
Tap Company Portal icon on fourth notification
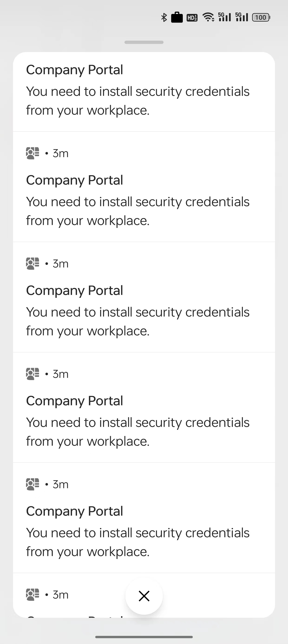coord(33,374)
